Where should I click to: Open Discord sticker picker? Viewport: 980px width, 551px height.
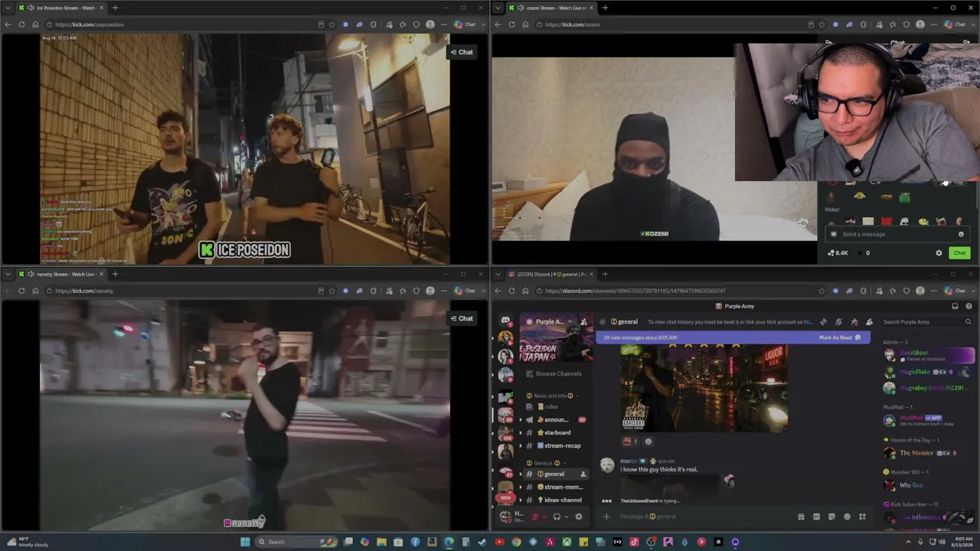[831, 517]
